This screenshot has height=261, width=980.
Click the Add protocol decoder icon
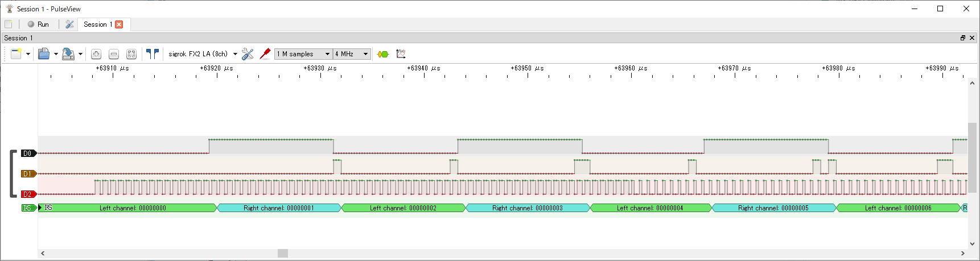[x=383, y=54]
